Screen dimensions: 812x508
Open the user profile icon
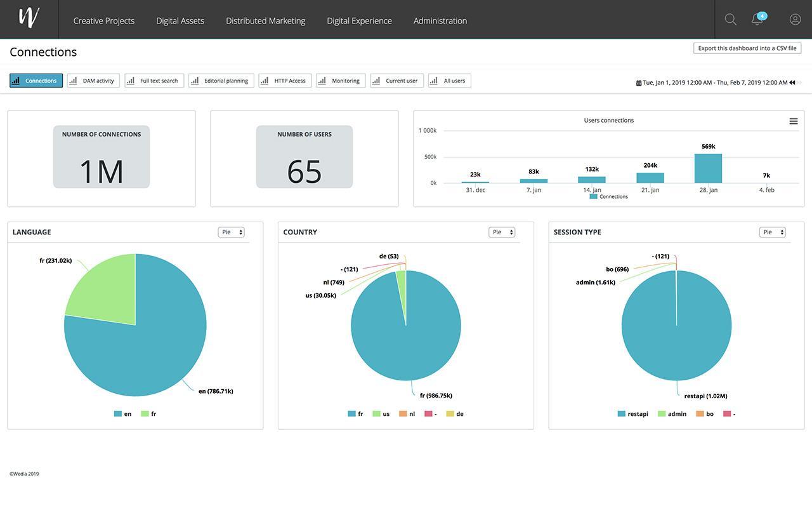click(x=795, y=20)
